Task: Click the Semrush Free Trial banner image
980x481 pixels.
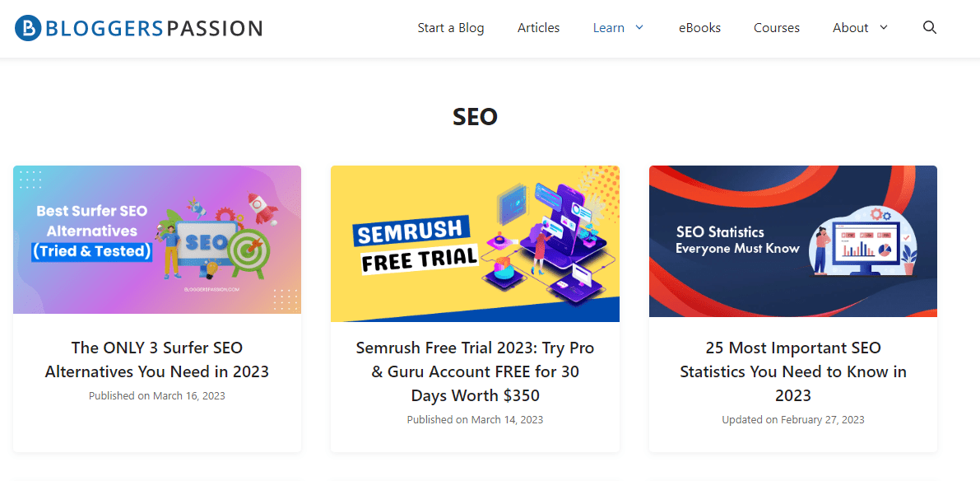Action: click(475, 243)
